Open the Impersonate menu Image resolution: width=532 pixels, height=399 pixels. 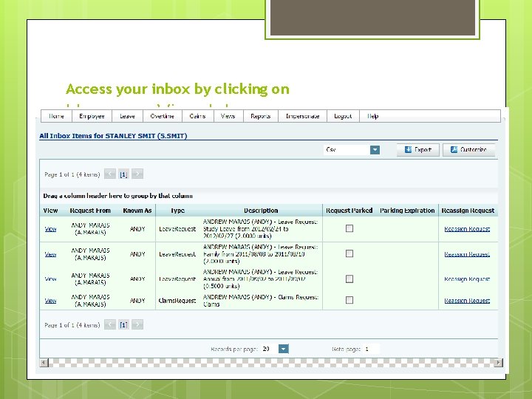(303, 116)
